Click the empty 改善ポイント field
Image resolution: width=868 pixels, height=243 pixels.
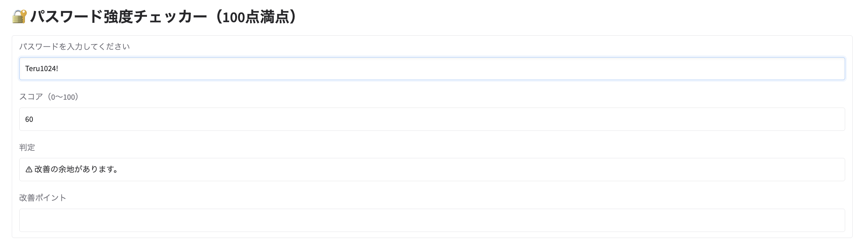(x=432, y=220)
